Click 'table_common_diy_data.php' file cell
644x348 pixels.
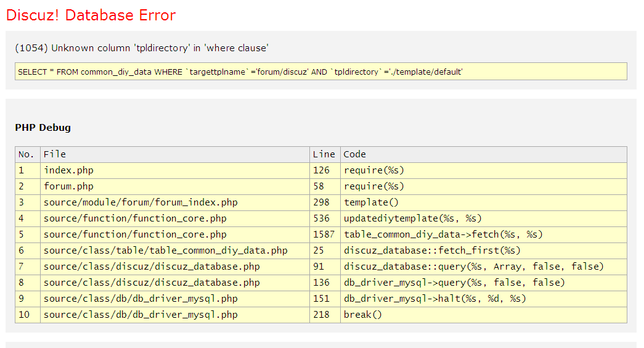coord(175,251)
